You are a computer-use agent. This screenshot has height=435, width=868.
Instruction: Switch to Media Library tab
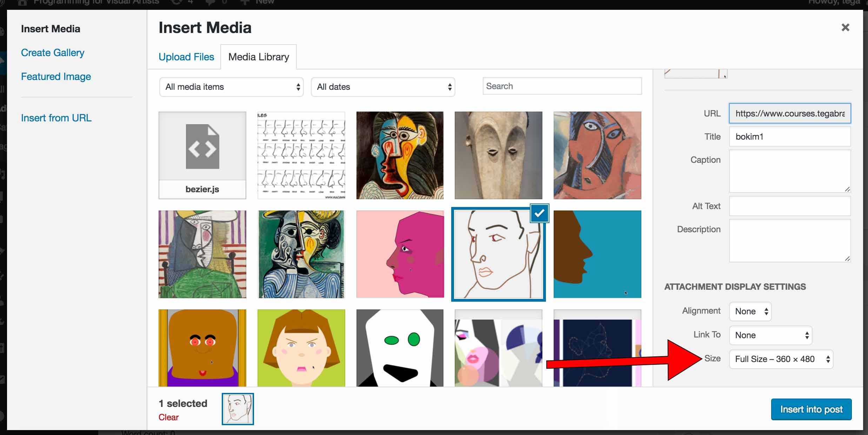pos(259,57)
